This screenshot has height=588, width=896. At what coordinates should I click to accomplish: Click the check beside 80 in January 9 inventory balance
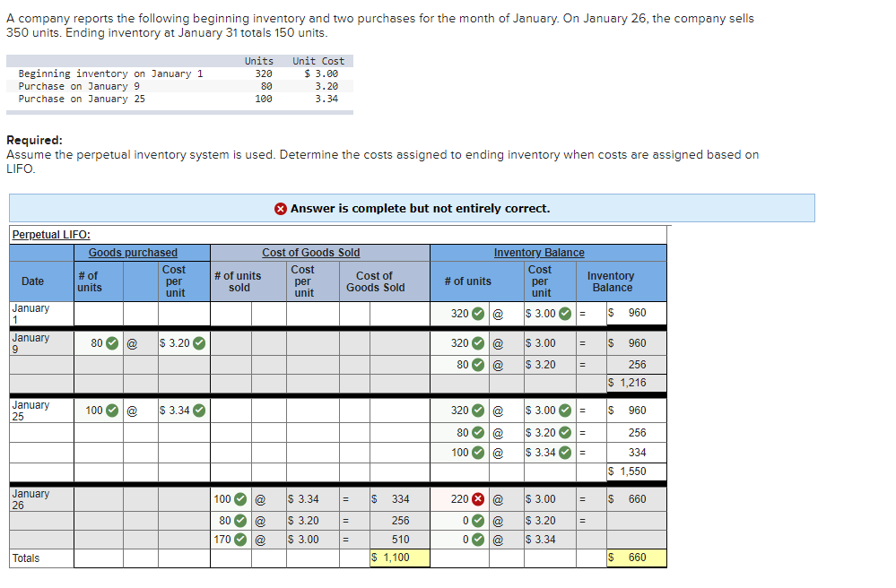478,365
